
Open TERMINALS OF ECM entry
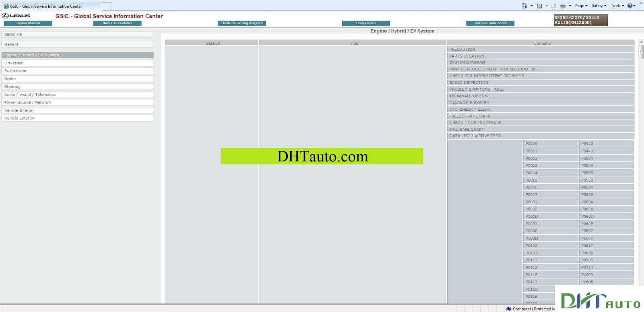click(541, 96)
